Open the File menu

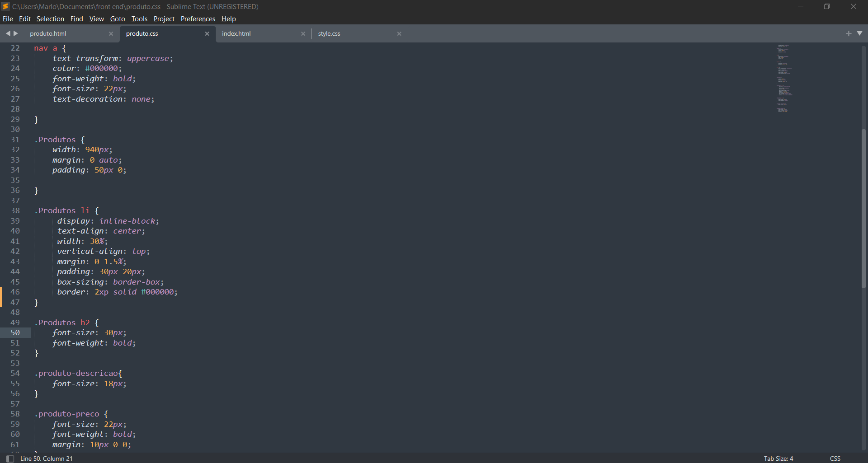point(8,19)
